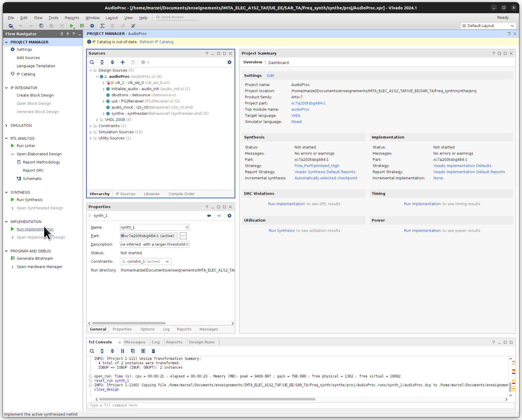
Task: Switch to Compile Order tab
Action: (x=182, y=194)
